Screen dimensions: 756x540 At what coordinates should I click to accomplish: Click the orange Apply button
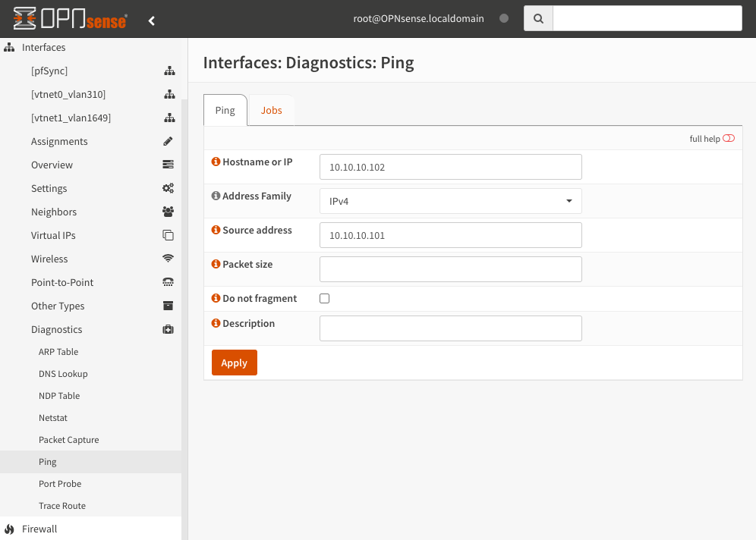pyautogui.click(x=235, y=363)
